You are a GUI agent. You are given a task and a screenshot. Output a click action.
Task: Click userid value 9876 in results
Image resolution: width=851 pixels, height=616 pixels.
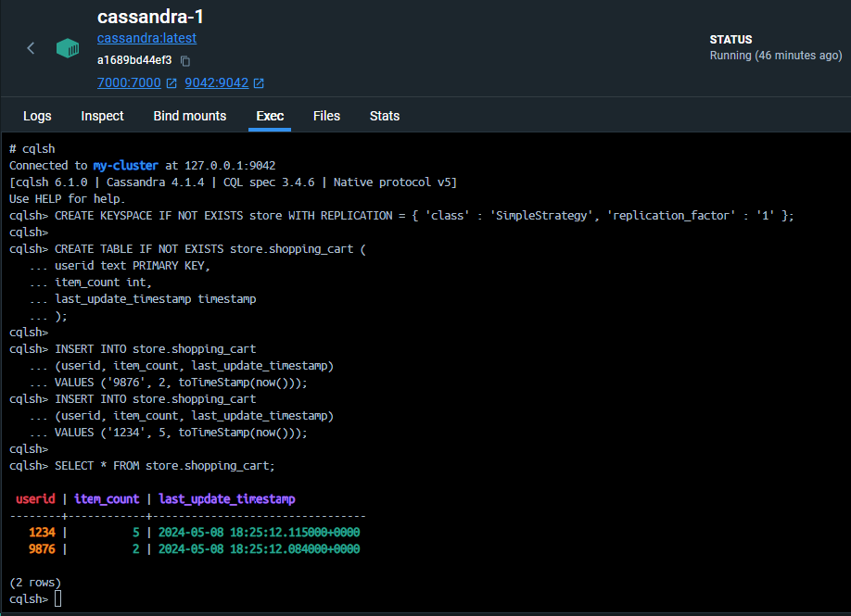click(42, 549)
